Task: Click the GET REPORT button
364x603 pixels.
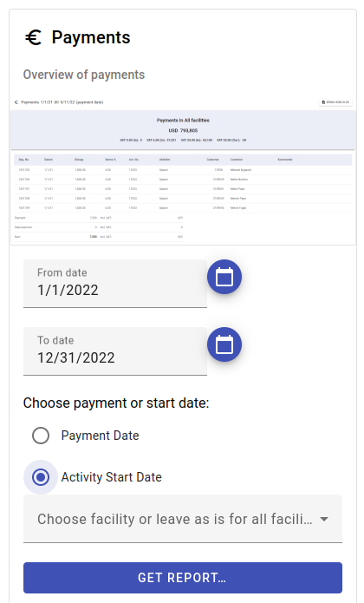Action: [x=183, y=578]
